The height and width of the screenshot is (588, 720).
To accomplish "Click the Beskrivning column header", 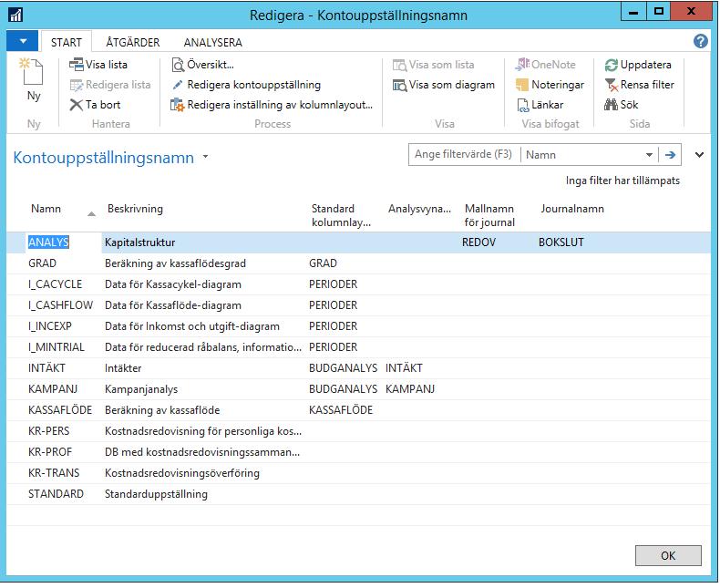I will coord(135,209).
